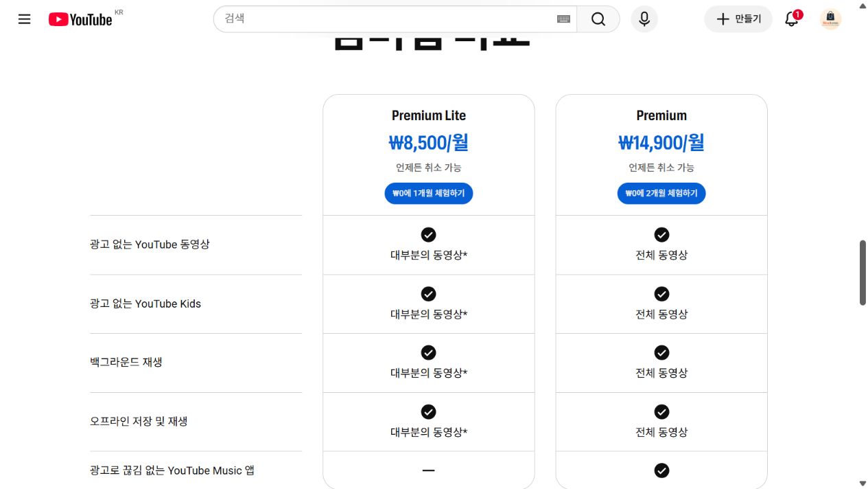This screenshot has height=489, width=868.
Task: Click 전체 동영상 in 백그라운드 재생 row
Action: [x=661, y=374]
